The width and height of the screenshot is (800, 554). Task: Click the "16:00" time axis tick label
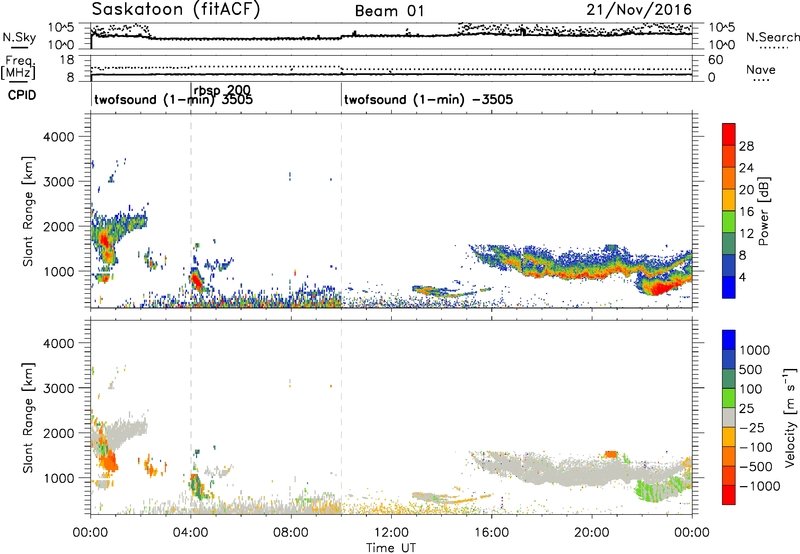491,533
